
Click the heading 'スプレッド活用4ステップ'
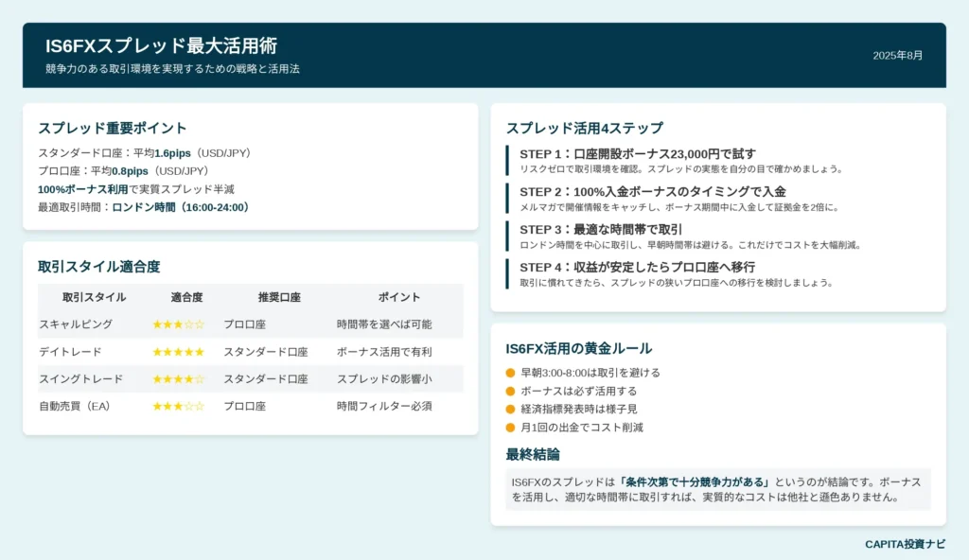pyautogui.click(x=585, y=128)
